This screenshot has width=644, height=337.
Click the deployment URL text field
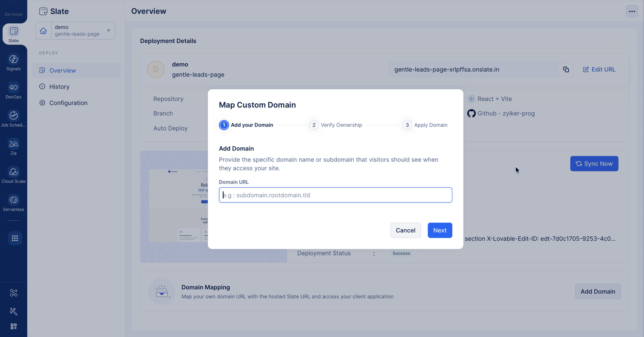[474, 70]
